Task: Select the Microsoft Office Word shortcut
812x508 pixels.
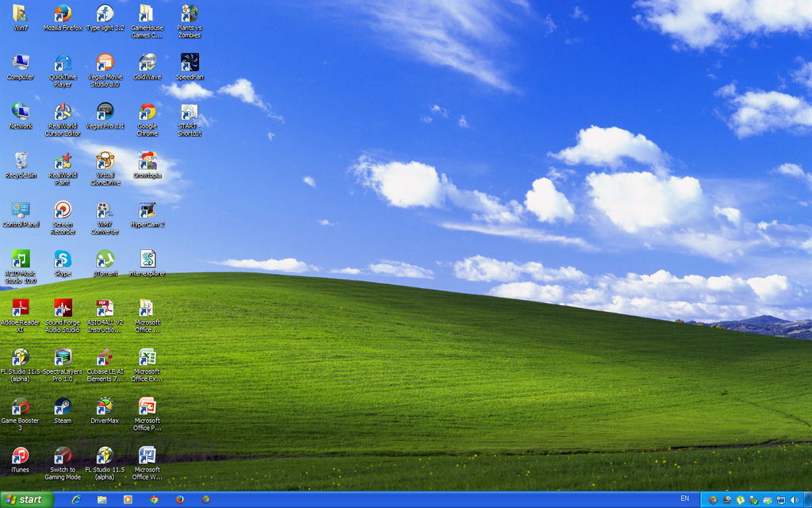Action: tap(147, 464)
